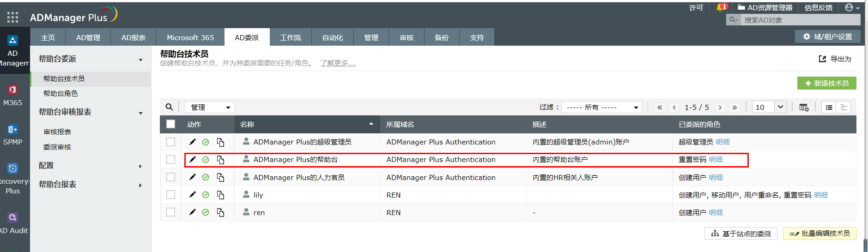Open the user account icon menu
Viewport: 868px width, 252px height.
[x=852, y=7]
